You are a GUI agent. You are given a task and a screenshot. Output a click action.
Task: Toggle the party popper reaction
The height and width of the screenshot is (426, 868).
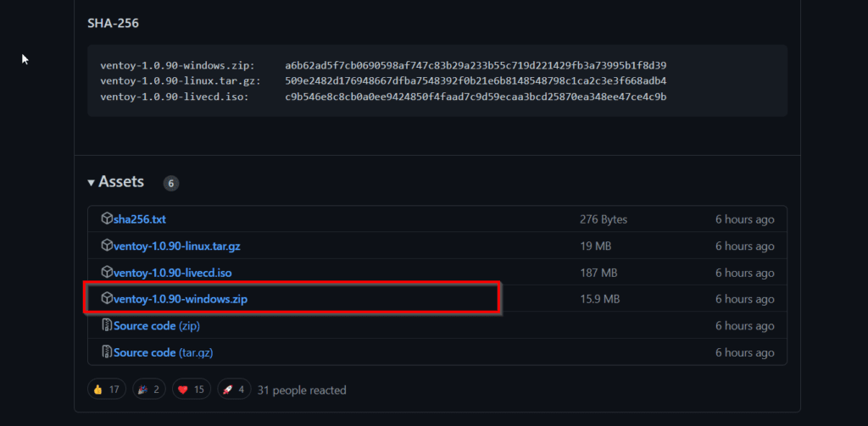click(148, 390)
